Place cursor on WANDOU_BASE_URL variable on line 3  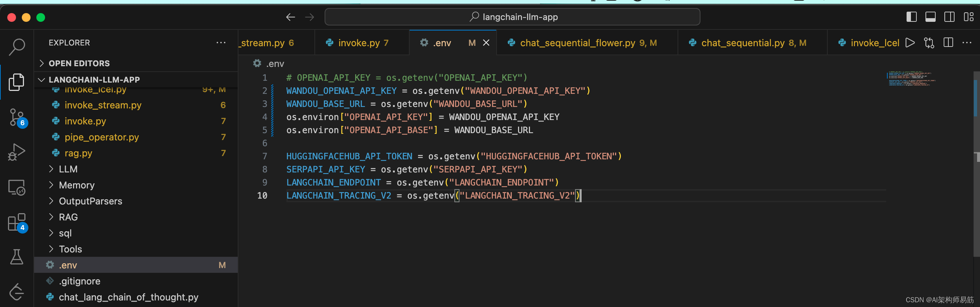[x=325, y=104]
